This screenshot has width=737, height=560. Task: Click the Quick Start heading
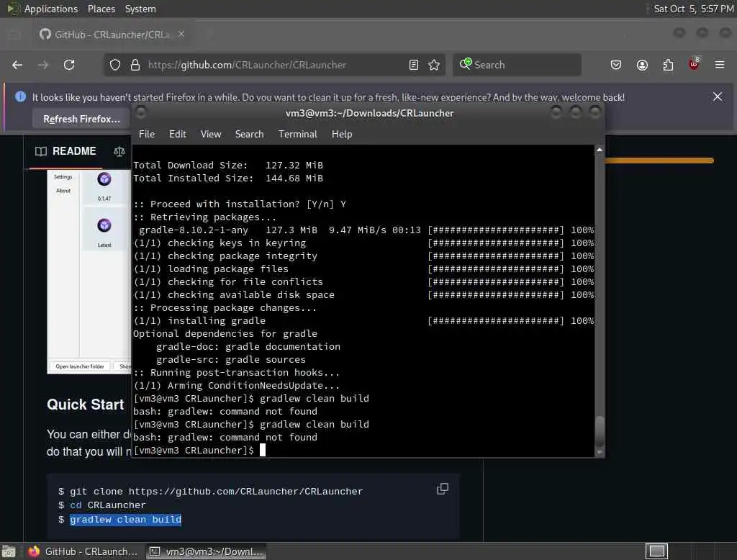(85, 405)
